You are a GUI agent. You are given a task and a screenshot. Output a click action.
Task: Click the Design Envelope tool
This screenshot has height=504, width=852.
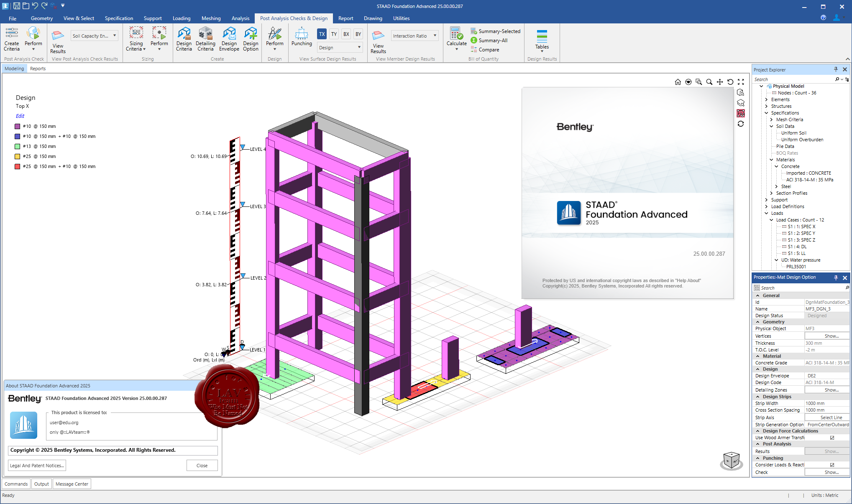coord(229,39)
